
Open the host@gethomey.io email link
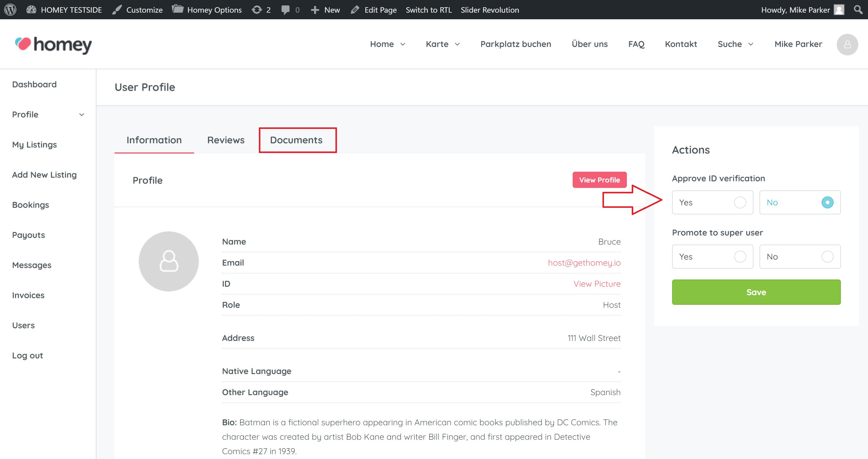tap(584, 263)
